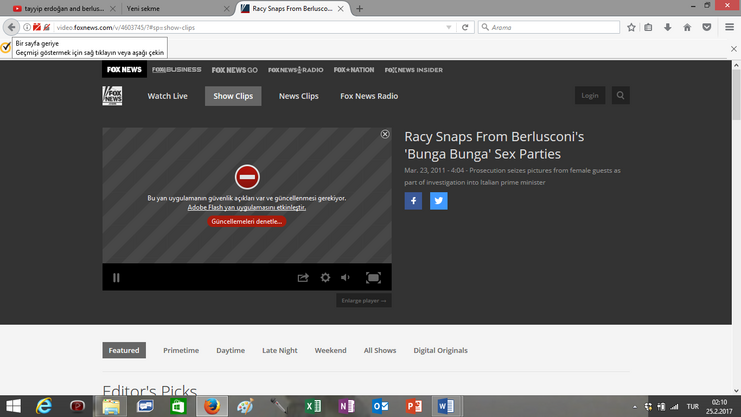The image size is (741, 417).
Task: Click the Fox News logo
Action: click(112, 96)
